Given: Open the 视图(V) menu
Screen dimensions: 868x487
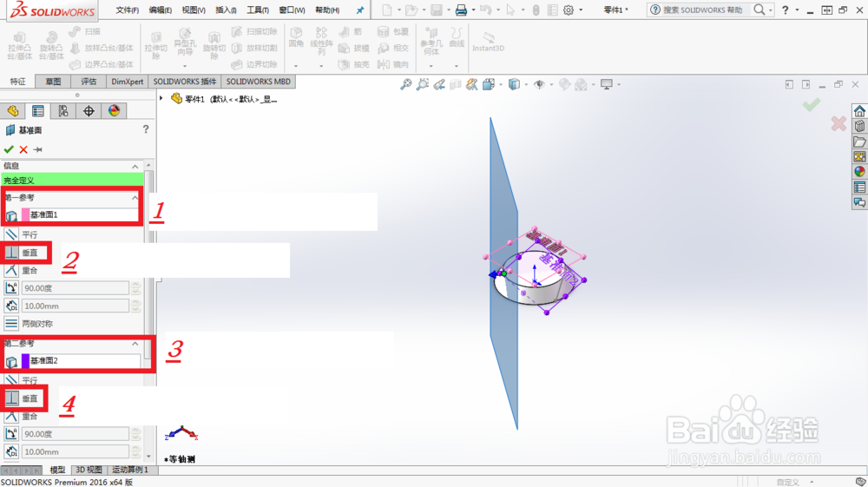Looking at the screenshot, I should click(x=194, y=10).
